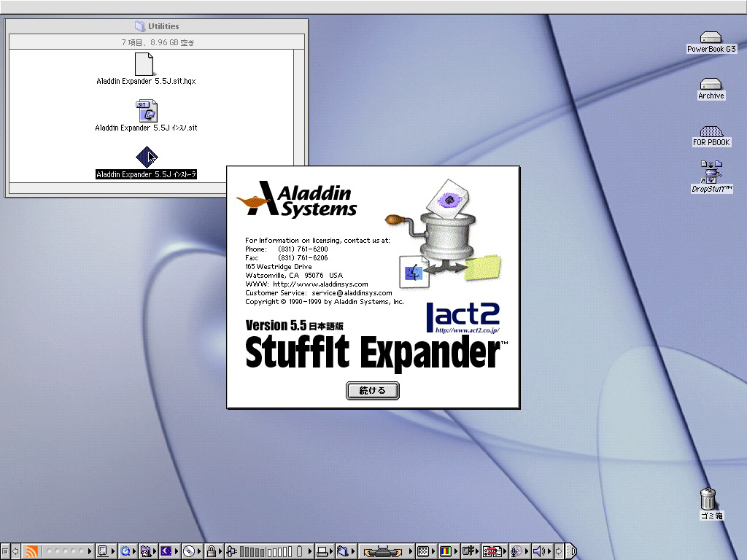This screenshot has height=560, width=747.
Task: Click the Aladdin Systems logo in dialog
Action: 296,200
